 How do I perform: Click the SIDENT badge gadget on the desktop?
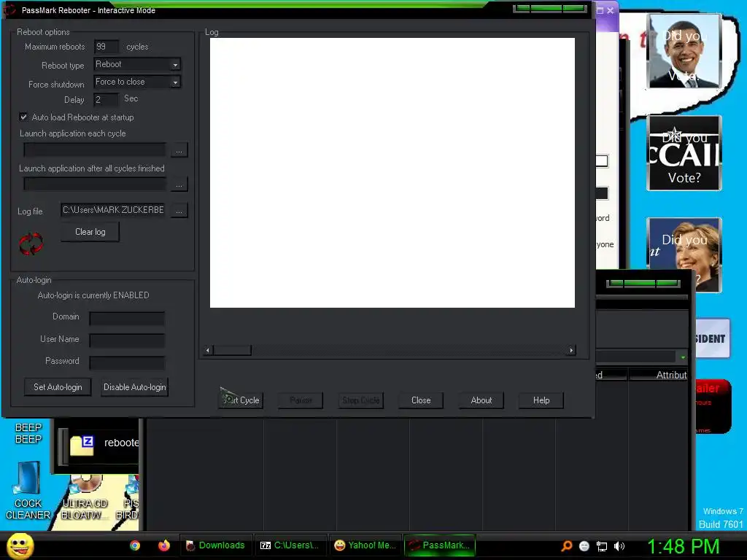click(x=712, y=338)
